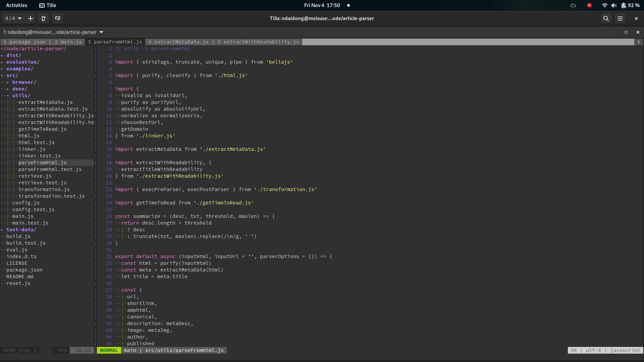Click the 'bellajs' import string
The height and width of the screenshot is (362, 644).
[x=279, y=62]
